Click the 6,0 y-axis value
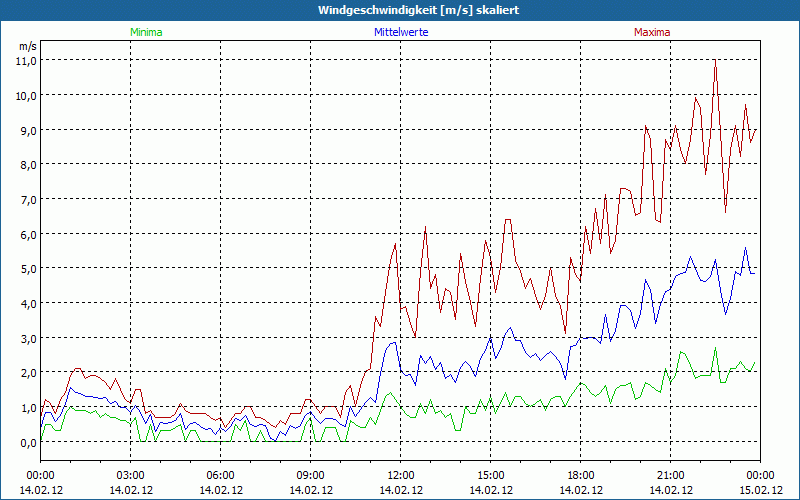 [x=29, y=234]
